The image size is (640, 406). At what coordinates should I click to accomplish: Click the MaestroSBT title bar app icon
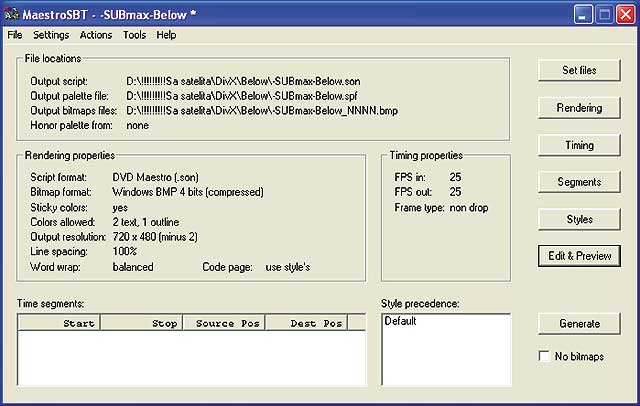click(x=11, y=14)
